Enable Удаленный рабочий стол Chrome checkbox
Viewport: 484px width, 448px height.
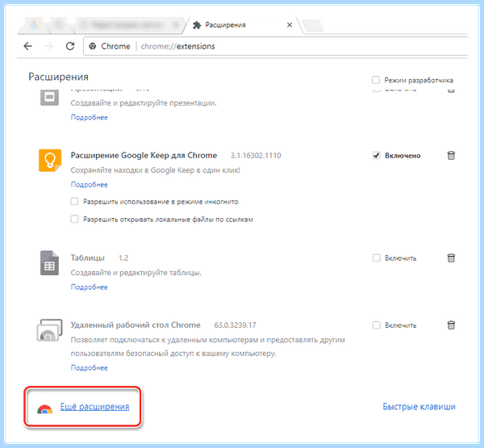[x=376, y=325]
